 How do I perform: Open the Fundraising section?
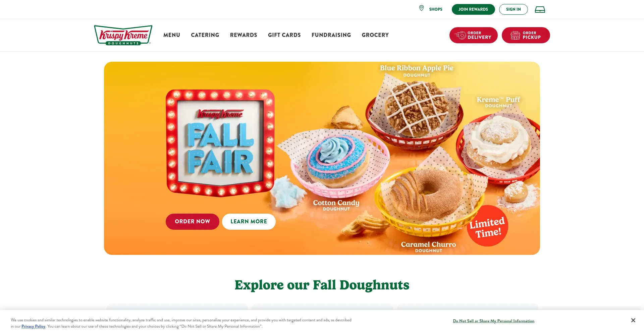coord(331,35)
